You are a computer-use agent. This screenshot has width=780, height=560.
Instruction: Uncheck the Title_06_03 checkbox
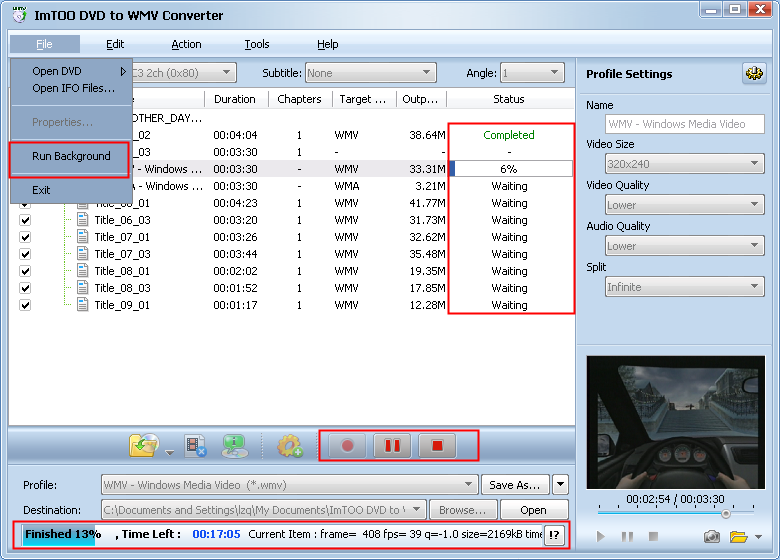25,220
